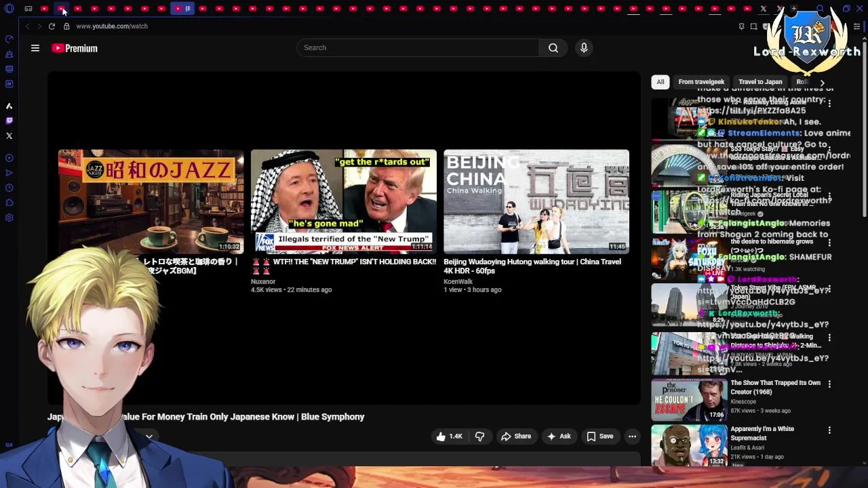868x488 pixels.
Task: Click the site security padlock icon
Action: (66, 26)
